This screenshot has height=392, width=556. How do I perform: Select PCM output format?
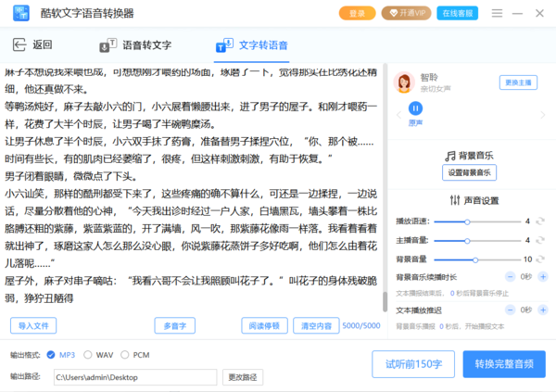(125, 355)
